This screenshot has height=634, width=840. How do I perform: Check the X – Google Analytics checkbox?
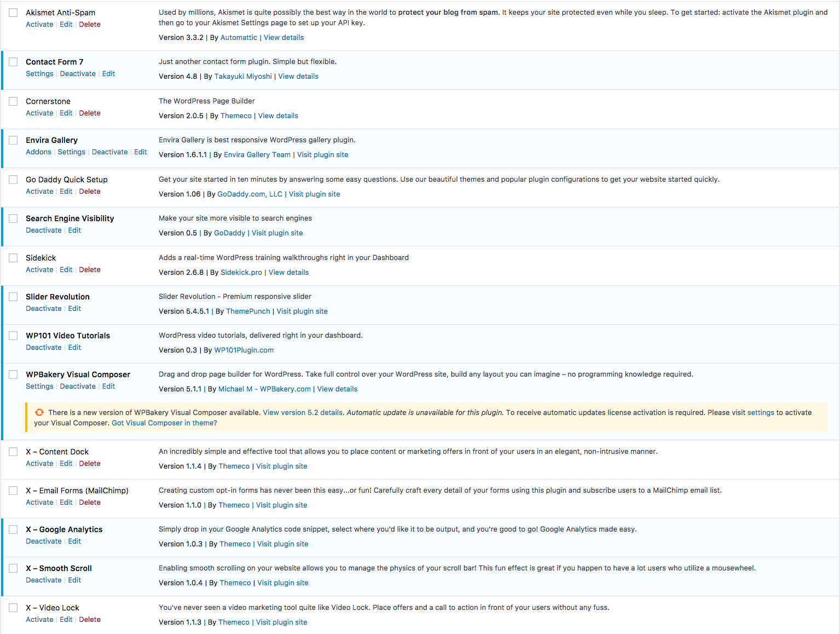click(13, 529)
